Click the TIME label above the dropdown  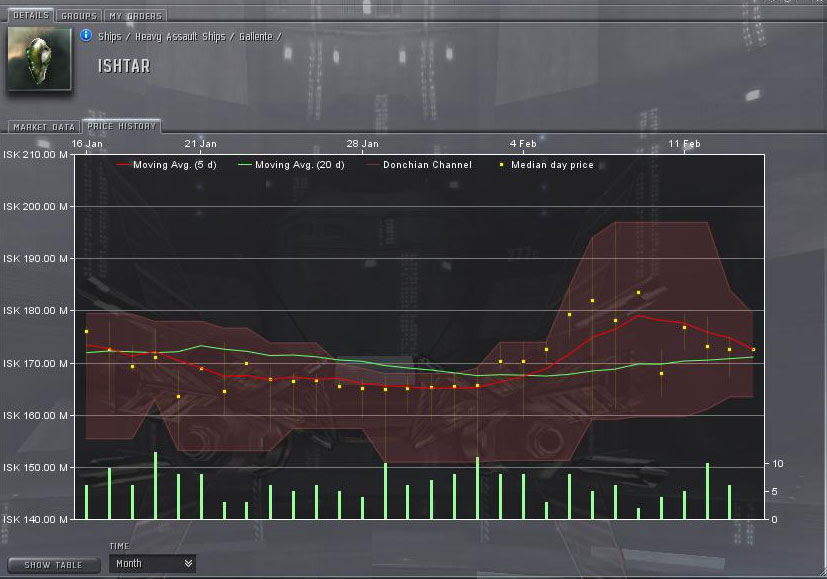coord(119,546)
